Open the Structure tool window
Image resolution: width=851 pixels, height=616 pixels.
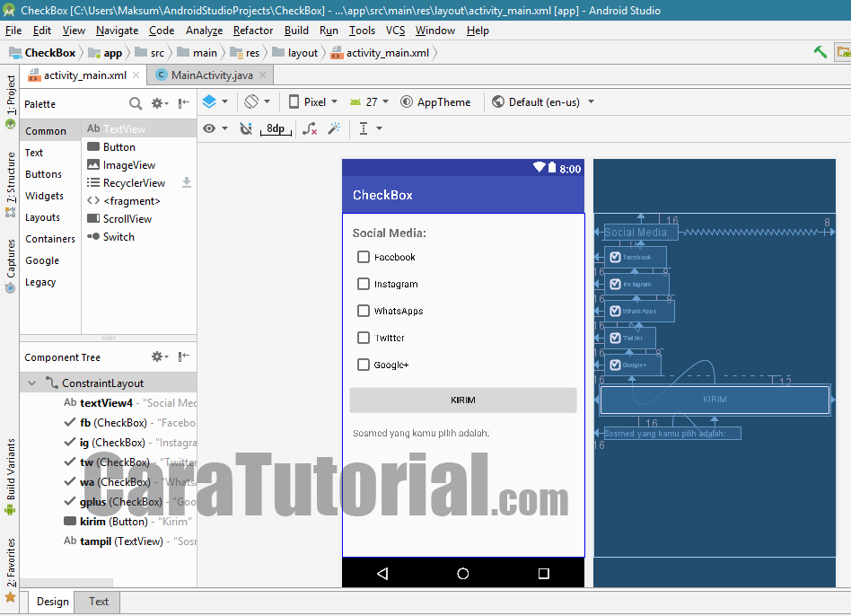(x=10, y=183)
